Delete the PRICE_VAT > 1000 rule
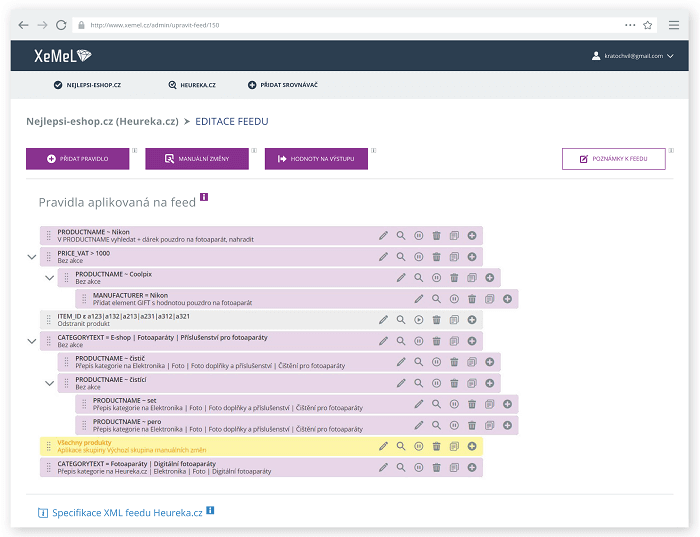 click(437, 257)
